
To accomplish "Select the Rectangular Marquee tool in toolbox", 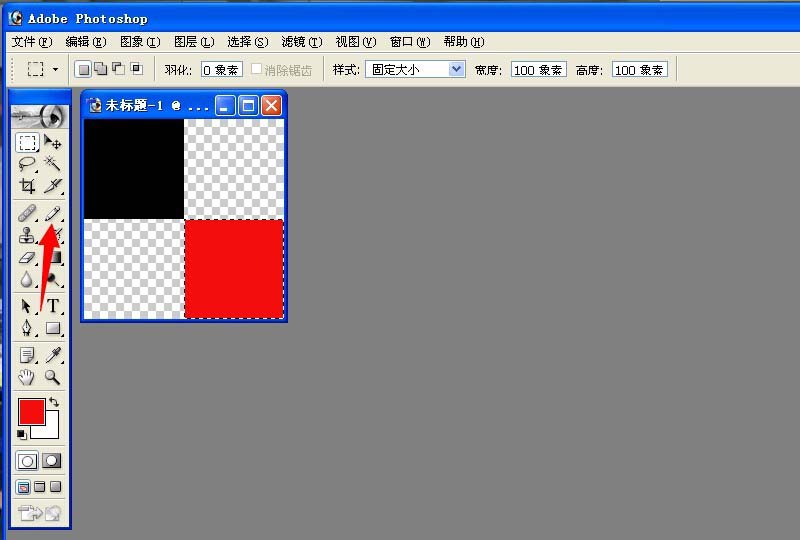I will [x=27, y=142].
